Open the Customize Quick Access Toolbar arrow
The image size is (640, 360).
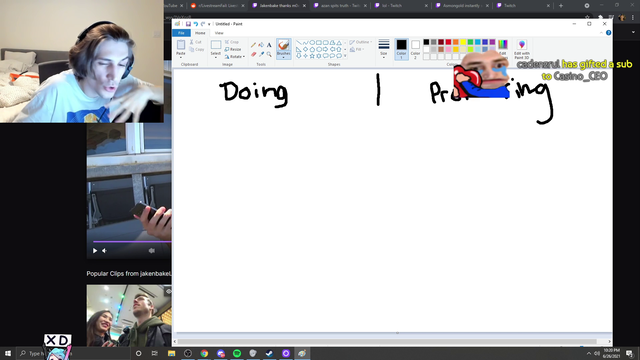pyautogui.click(x=209, y=24)
